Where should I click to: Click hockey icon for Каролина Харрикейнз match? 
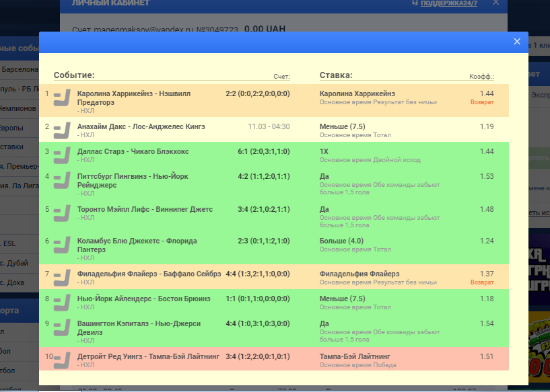(x=62, y=97)
